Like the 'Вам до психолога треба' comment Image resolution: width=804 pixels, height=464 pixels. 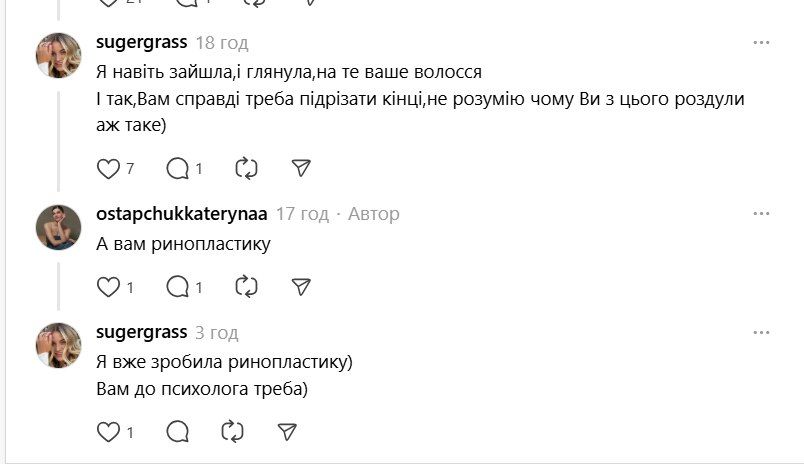(x=108, y=432)
